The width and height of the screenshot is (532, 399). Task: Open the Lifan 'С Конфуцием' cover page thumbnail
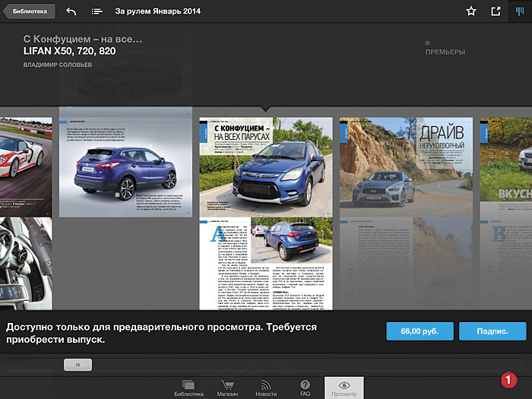pyautogui.click(x=265, y=166)
